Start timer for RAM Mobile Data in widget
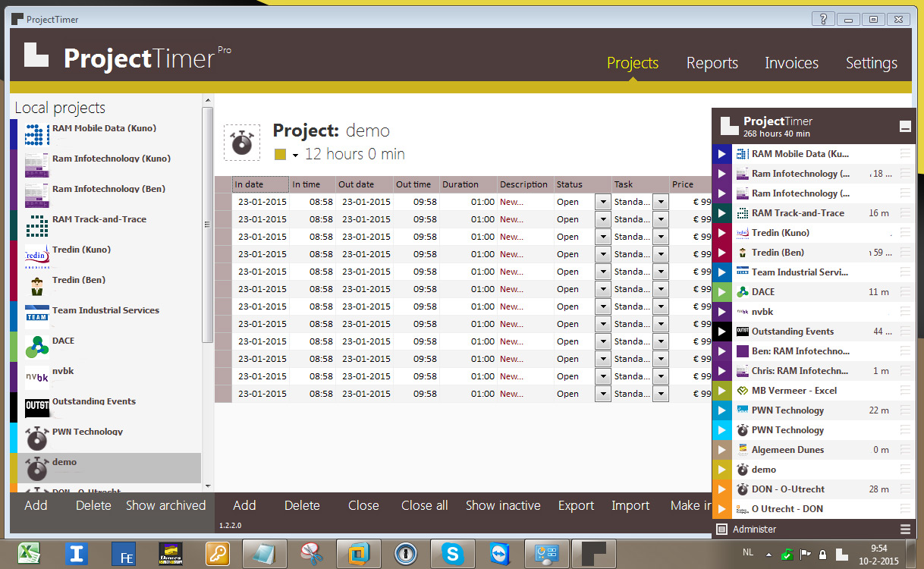Screen dimensions: 924x569 (721, 154)
